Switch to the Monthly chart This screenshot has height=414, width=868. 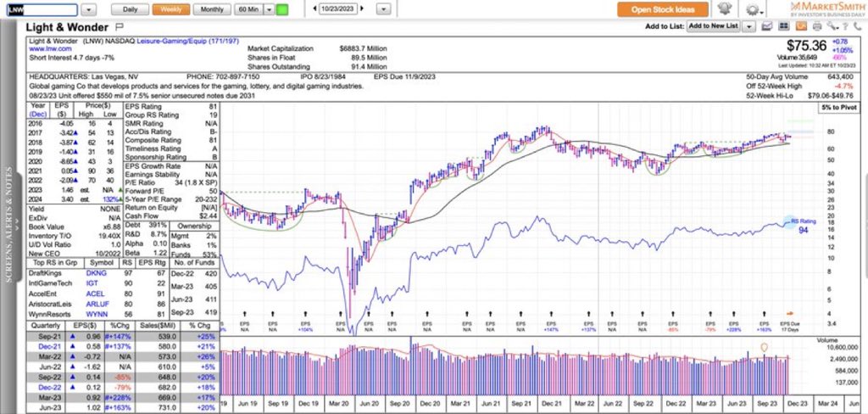tap(212, 9)
